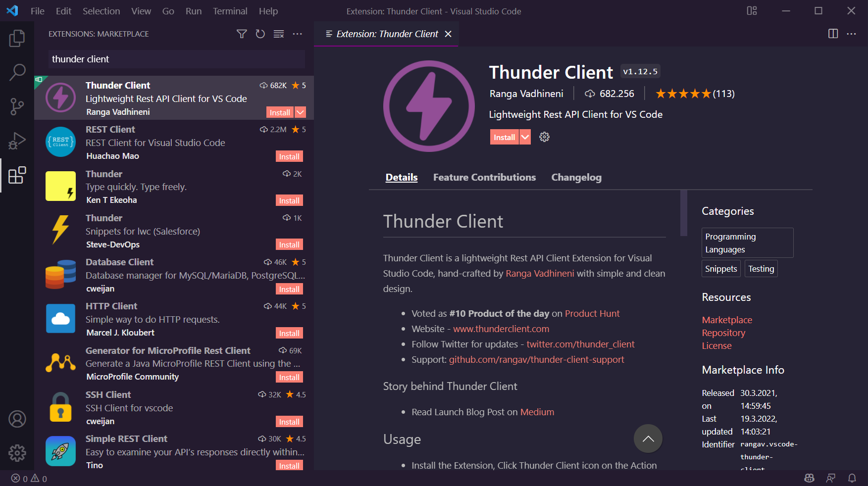Open the Source Control view
The image size is (868, 486).
pos(17,106)
